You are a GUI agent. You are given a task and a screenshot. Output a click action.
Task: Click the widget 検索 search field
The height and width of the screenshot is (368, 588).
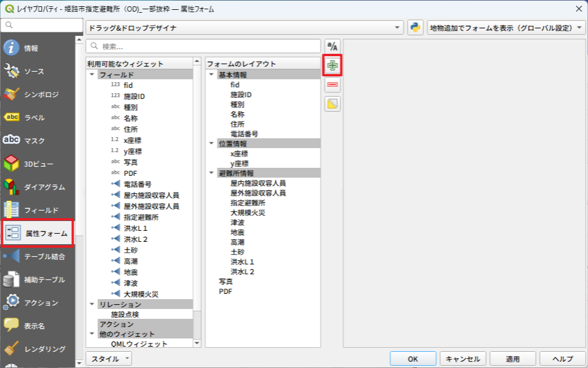coord(203,46)
